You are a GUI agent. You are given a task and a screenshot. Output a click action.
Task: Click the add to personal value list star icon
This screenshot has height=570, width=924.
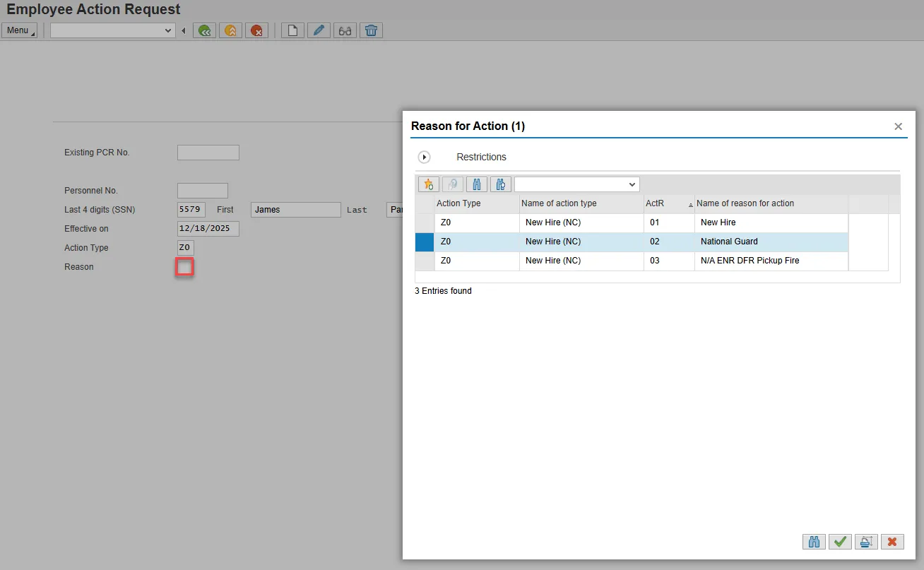point(428,184)
